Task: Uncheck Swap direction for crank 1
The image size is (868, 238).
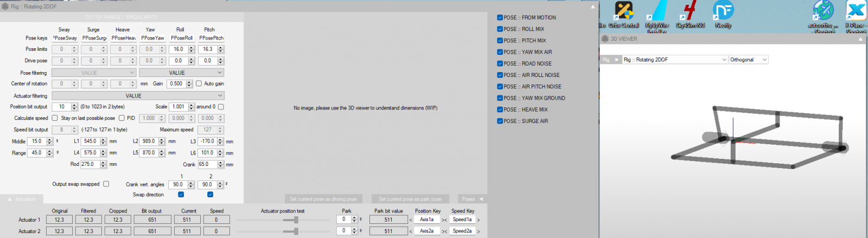Action: (181, 195)
